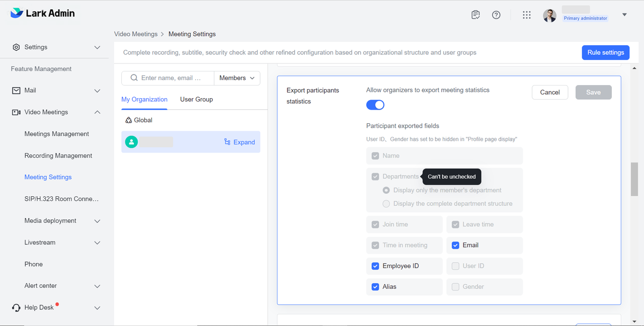Switch to the User Group tab
The height and width of the screenshot is (326, 644).
[196, 100]
